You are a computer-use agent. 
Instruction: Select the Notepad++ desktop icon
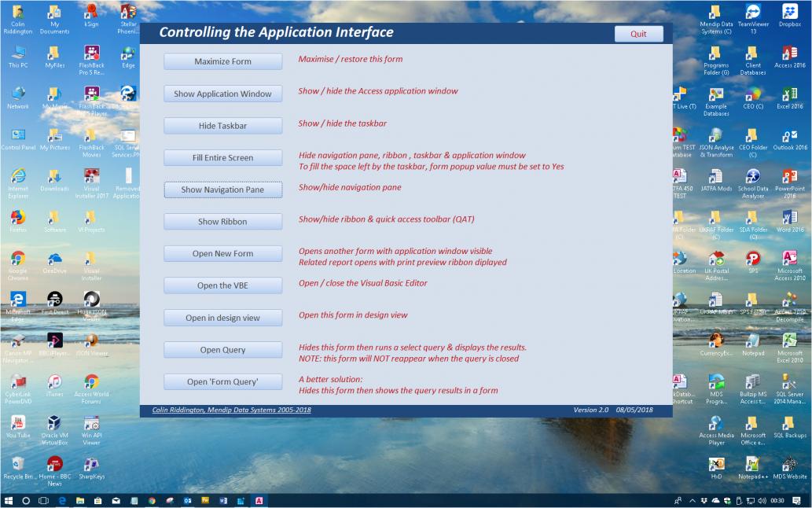[x=753, y=468]
